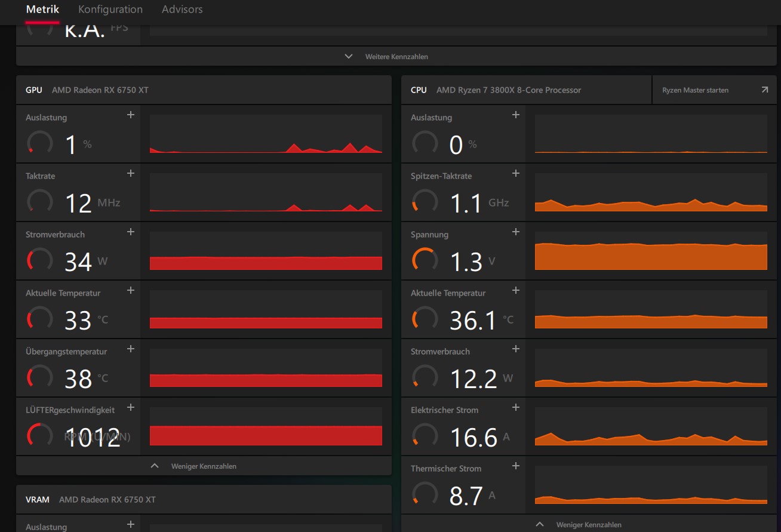Click the GPU header AMD Radeon RX 6750 XT
The height and width of the screenshot is (532, 781).
pos(100,90)
